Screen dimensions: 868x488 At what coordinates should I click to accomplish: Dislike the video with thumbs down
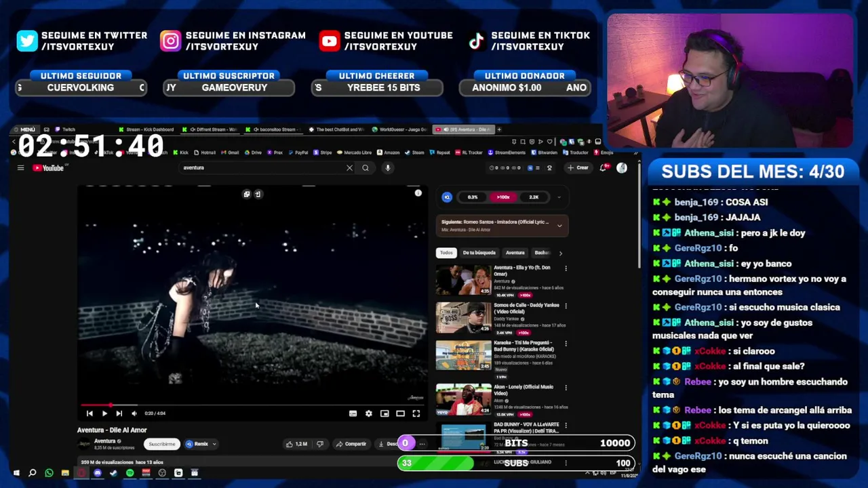[320, 444]
